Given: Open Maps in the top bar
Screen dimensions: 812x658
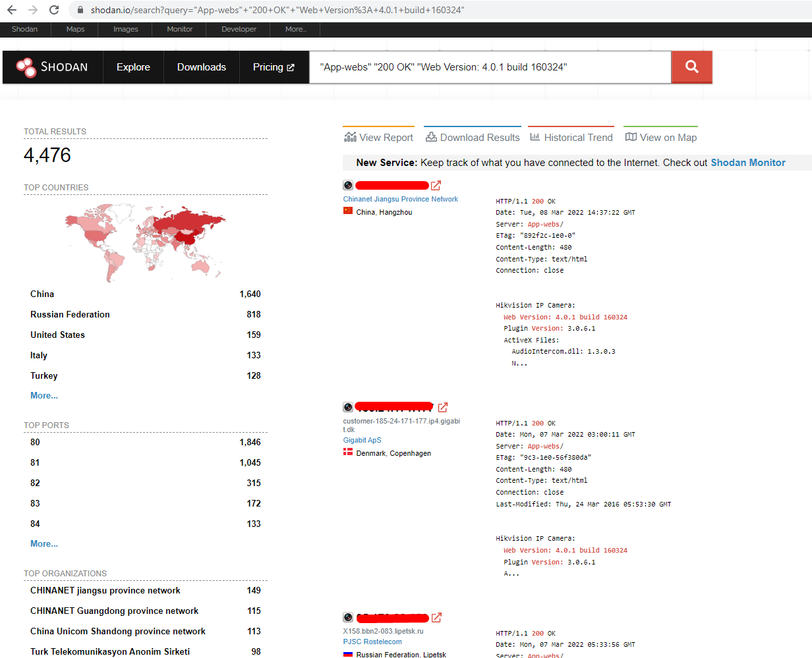Looking at the screenshot, I should tap(75, 29).
